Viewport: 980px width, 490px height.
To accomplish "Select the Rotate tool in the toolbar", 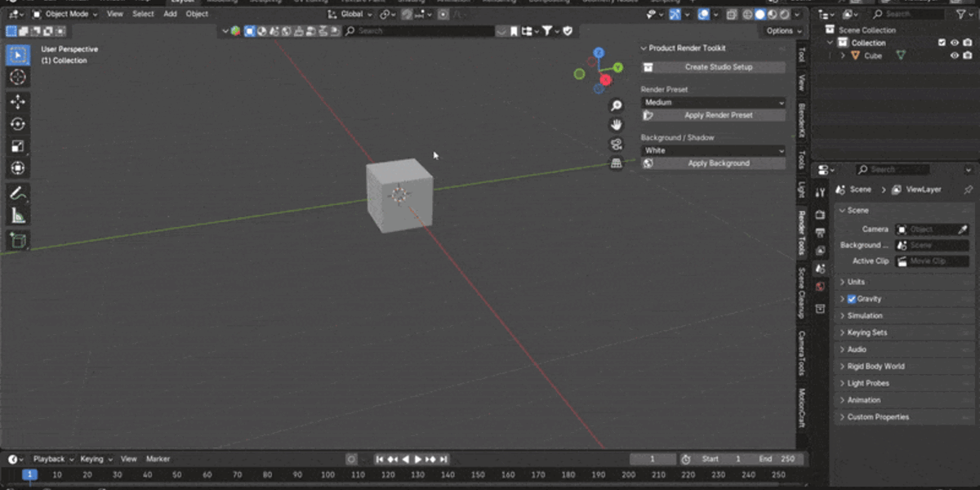I will 17,124.
